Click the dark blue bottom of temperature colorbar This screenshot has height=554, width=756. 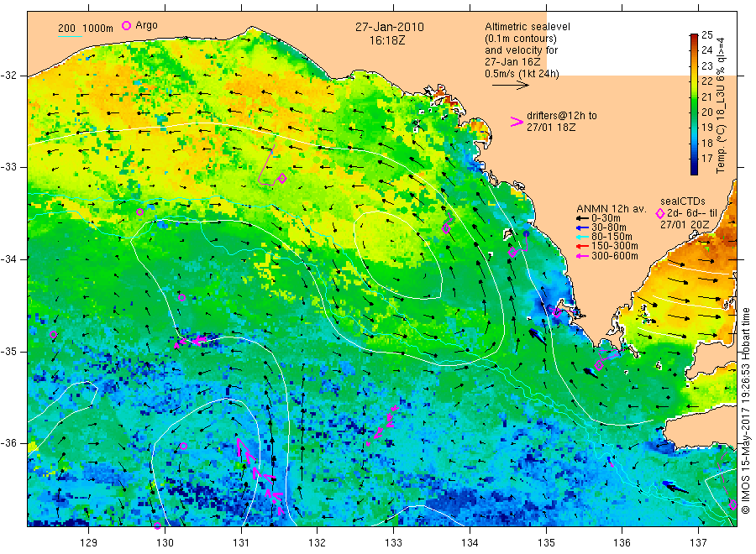click(x=694, y=170)
